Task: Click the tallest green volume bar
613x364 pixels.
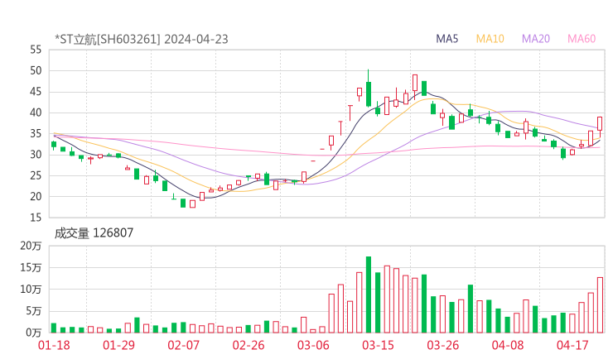Action: [369, 295]
